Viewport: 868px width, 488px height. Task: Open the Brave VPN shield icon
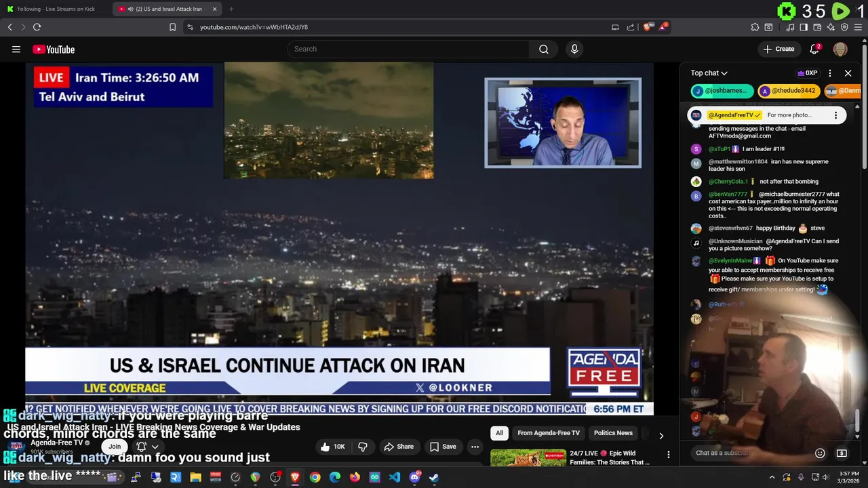tap(844, 27)
